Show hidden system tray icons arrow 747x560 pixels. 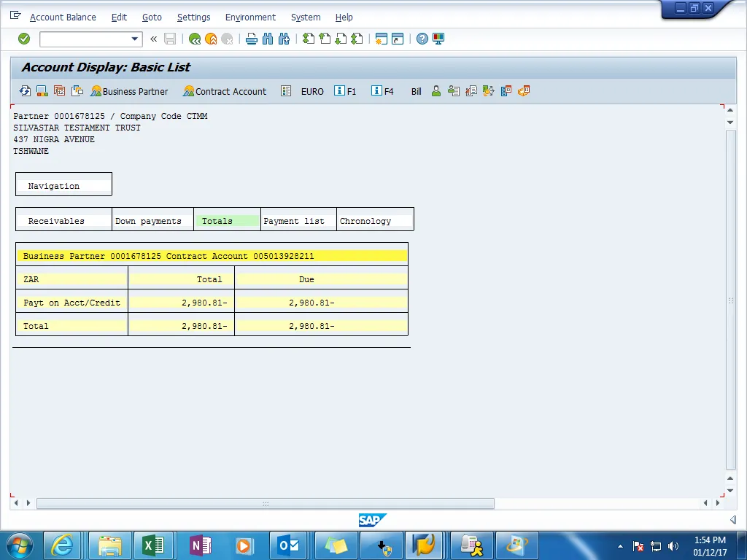coord(620,546)
